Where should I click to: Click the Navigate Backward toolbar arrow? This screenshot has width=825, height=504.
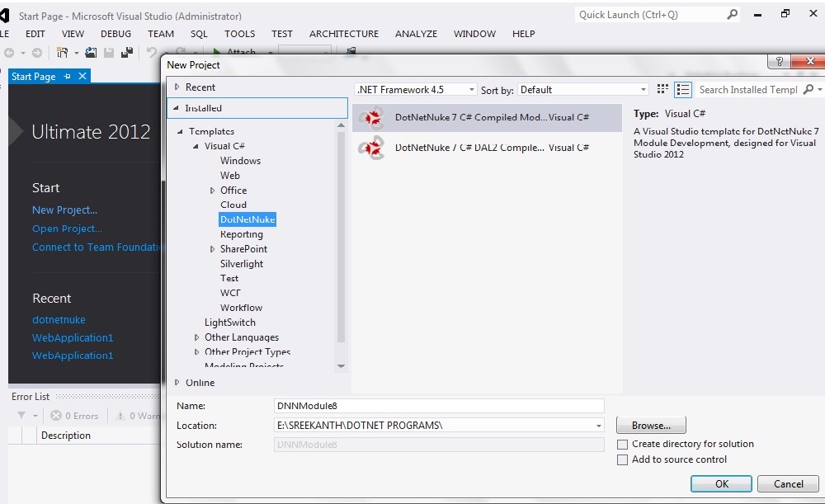pos(9,53)
